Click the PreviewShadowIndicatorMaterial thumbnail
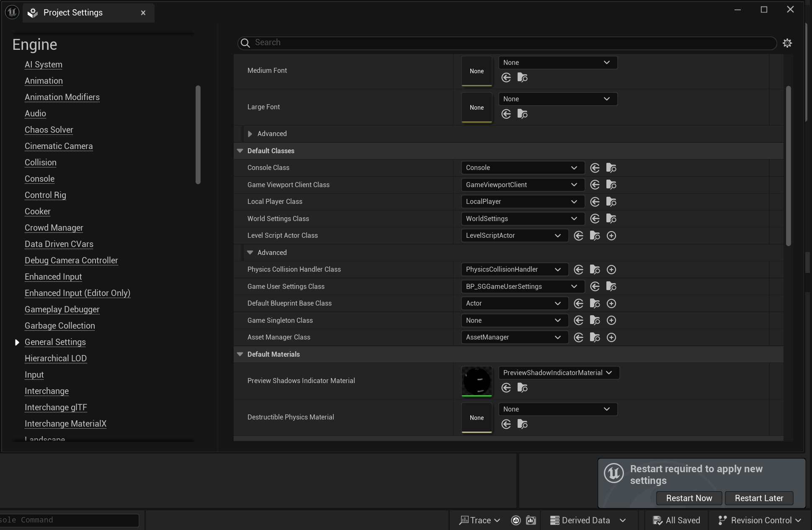The height and width of the screenshot is (530, 812). (477, 381)
